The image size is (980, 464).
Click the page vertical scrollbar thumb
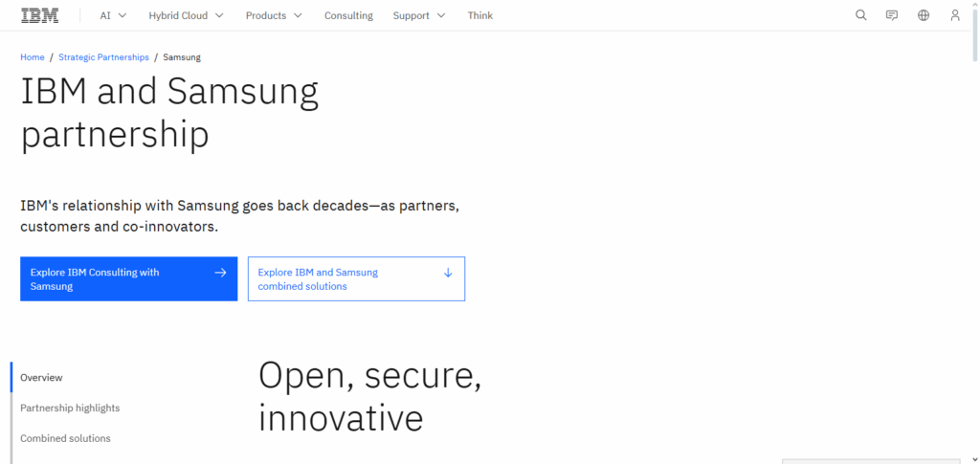pyautogui.click(x=975, y=35)
